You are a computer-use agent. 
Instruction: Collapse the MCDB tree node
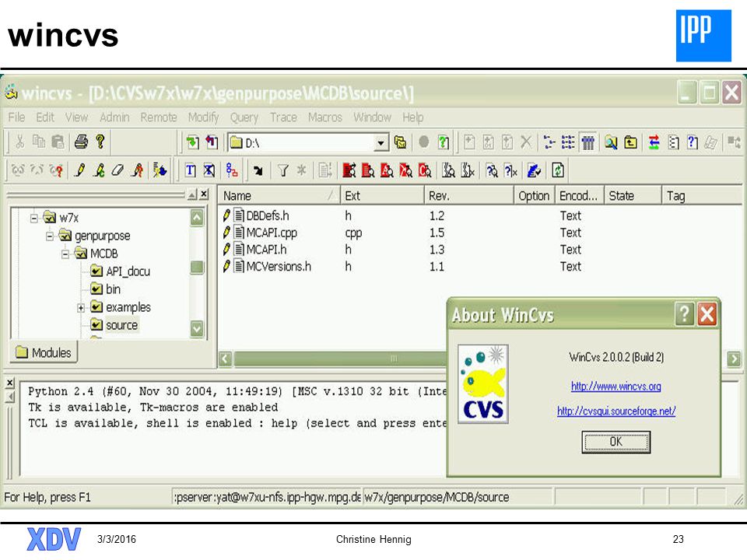pyautogui.click(x=65, y=254)
